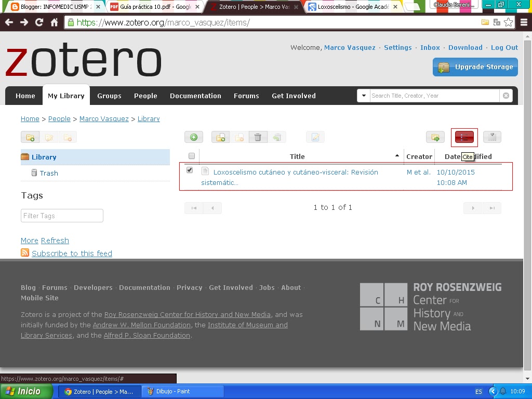Sort by Title column header
The width and height of the screenshot is (532, 399).
pos(297,156)
